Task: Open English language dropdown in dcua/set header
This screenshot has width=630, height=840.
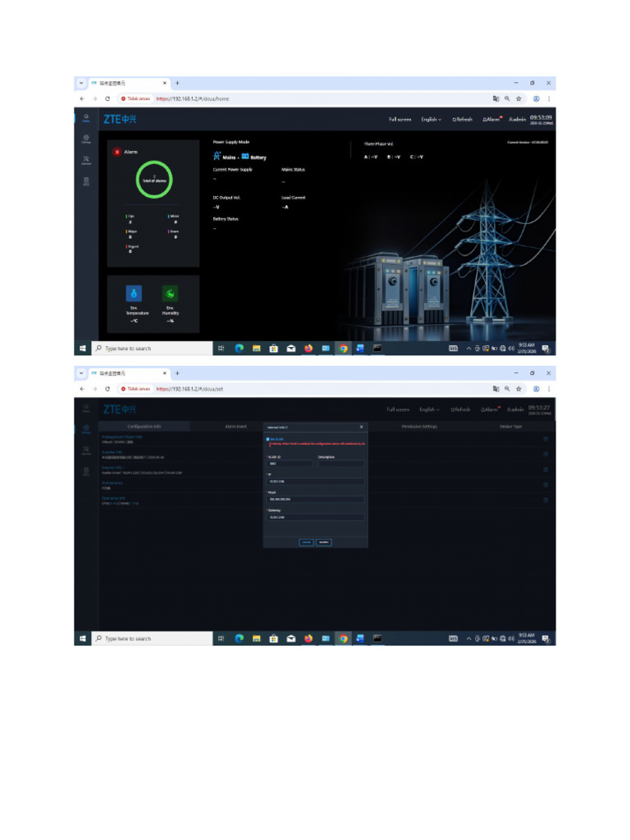Action: click(x=429, y=410)
